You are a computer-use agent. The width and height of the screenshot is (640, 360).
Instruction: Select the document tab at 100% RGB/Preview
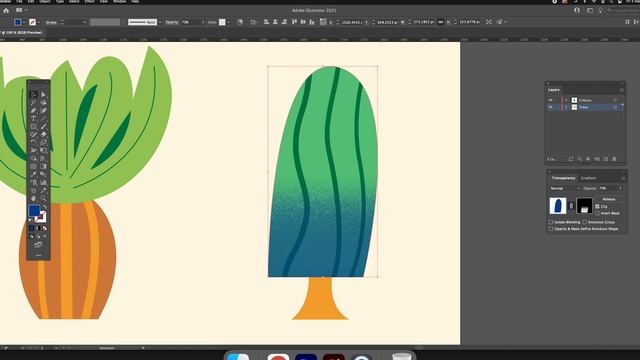click(x=22, y=32)
